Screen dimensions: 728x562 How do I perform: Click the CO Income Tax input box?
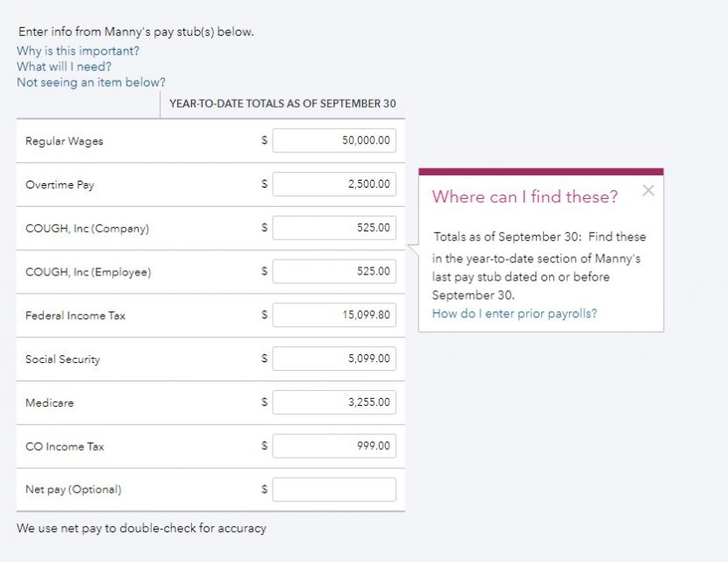pyautogui.click(x=334, y=445)
